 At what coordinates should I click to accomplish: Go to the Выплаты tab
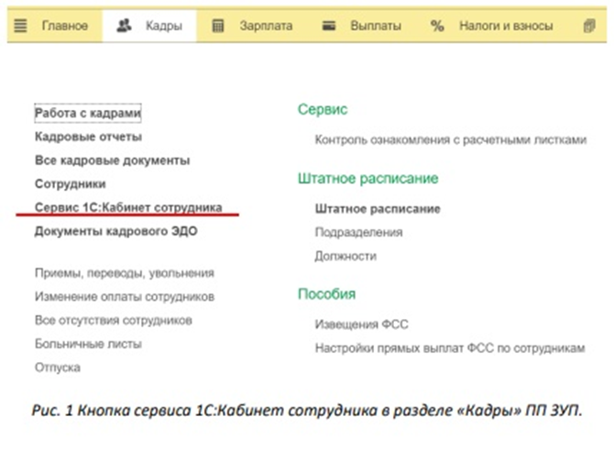pyautogui.click(x=375, y=24)
